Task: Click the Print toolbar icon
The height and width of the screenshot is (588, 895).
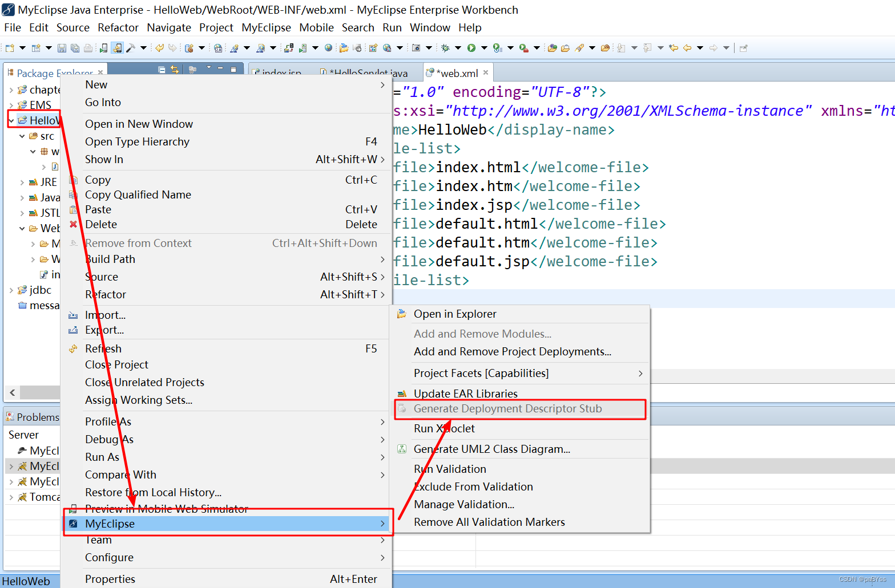Action: pos(88,48)
